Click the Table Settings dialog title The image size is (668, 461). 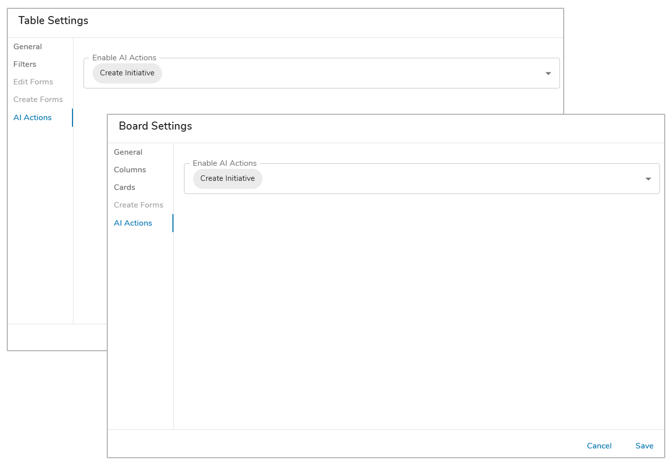(x=53, y=20)
